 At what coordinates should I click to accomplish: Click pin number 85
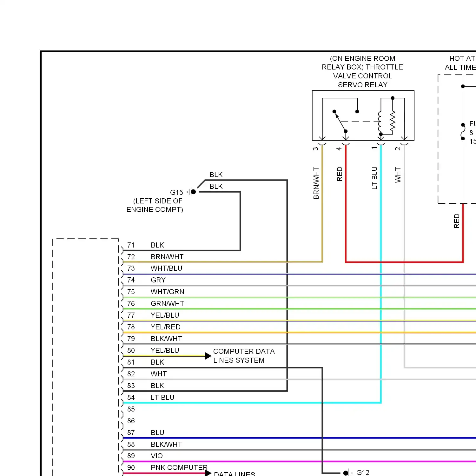131,409
